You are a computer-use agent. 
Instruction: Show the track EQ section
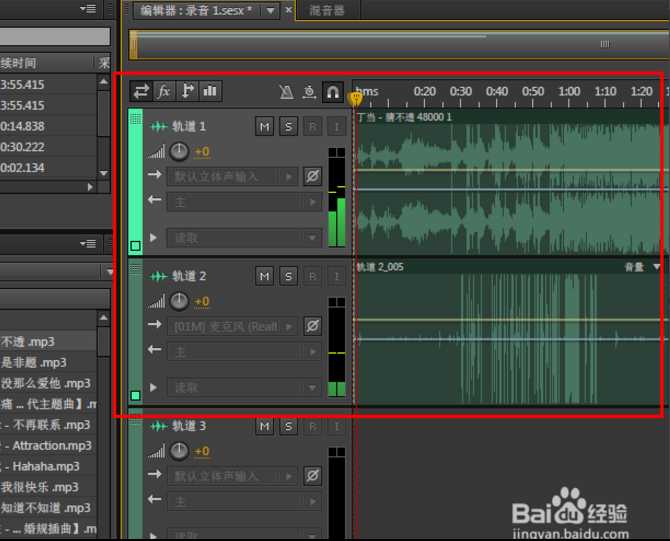(x=210, y=91)
